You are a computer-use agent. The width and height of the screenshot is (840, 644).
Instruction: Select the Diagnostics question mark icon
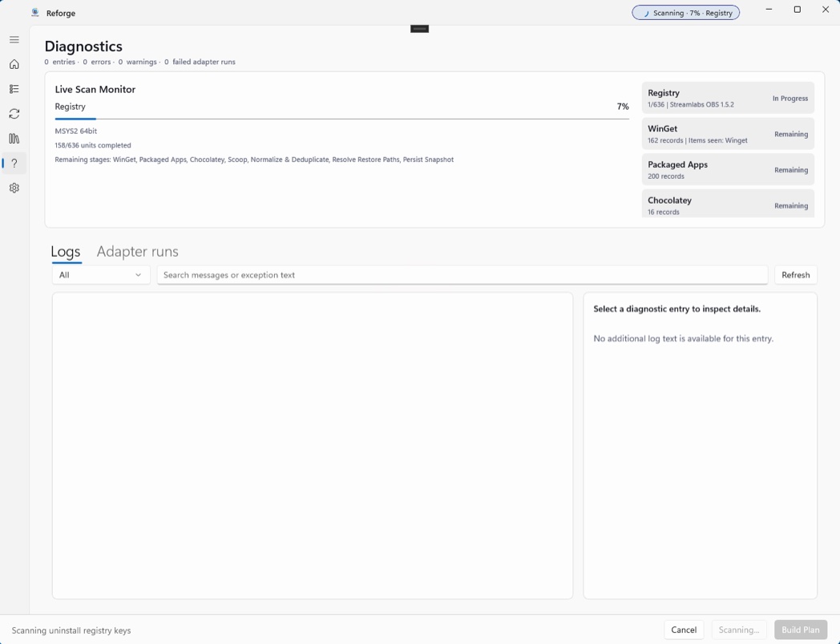click(14, 163)
